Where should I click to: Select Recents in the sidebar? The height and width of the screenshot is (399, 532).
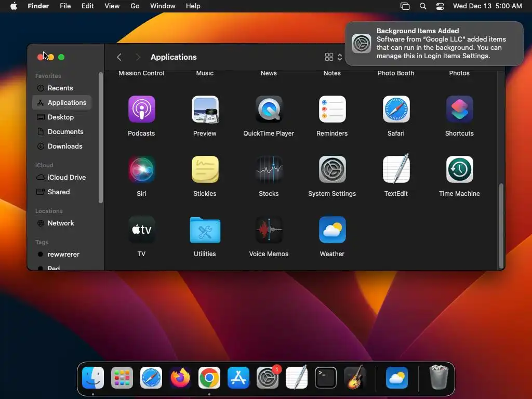coord(62,88)
